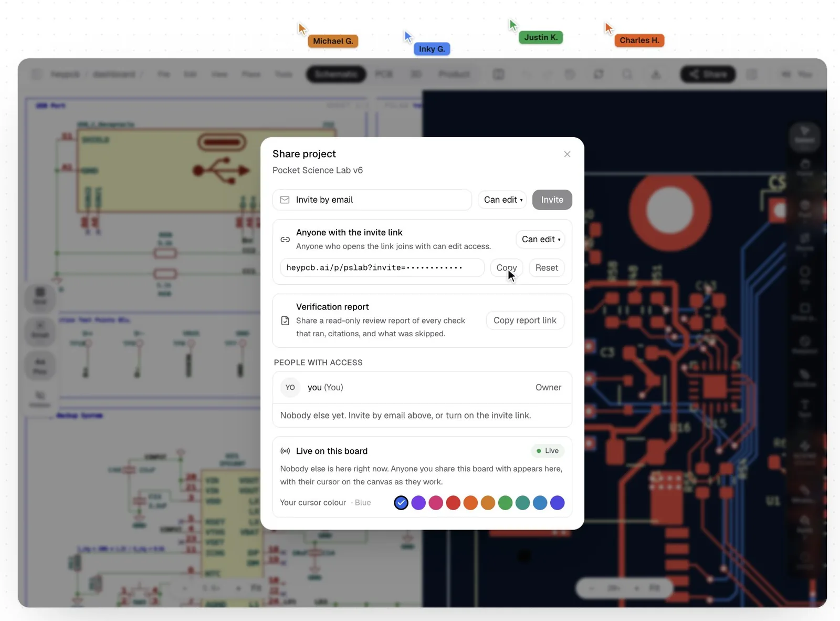This screenshot has width=840, height=621.
Task: Focus the Invite by email field
Action: 372,200
